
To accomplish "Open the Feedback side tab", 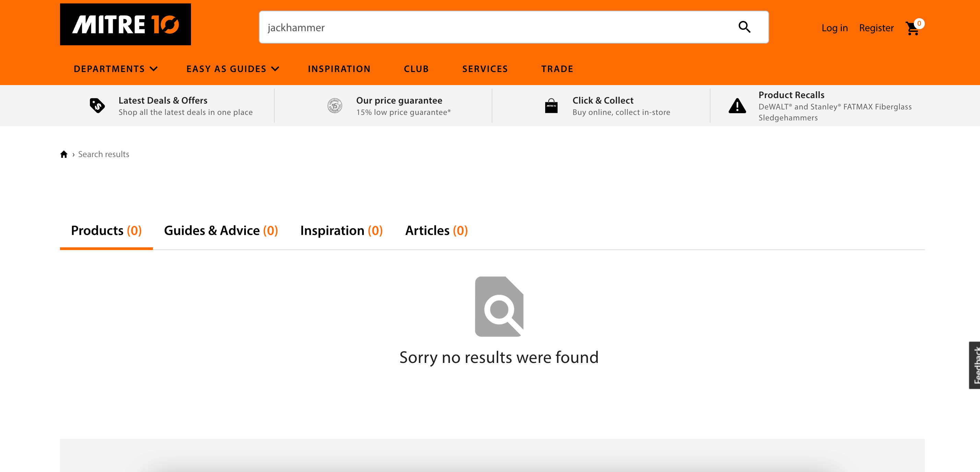I will click(975, 365).
